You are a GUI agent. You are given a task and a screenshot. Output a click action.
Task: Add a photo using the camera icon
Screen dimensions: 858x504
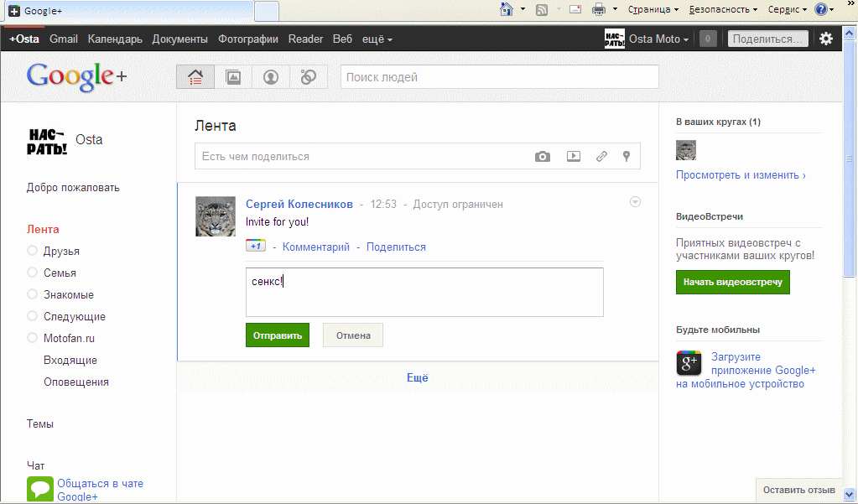543,157
